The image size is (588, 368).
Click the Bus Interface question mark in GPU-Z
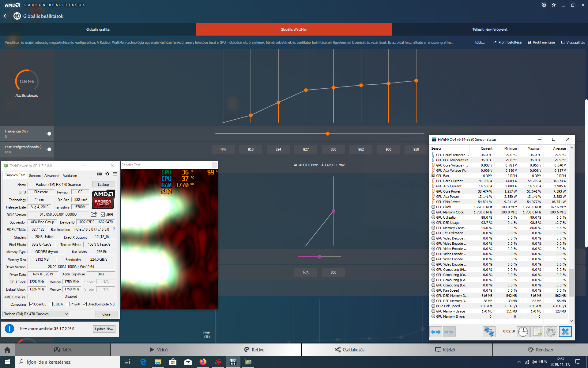[x=114, y=229]
